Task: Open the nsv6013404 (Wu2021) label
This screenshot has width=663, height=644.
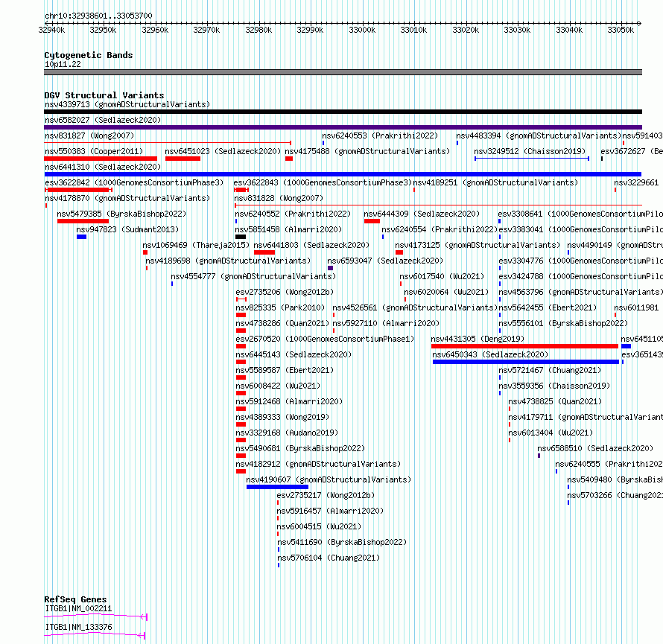Action: pyautogui.click(x=551, y=433)
